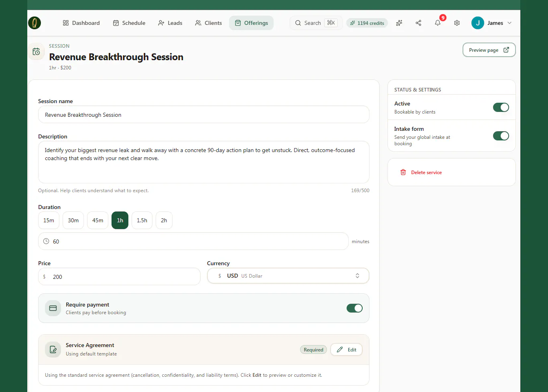Screen dimensions: 548x392
Task: Open the notifications bell icon
Action: 438,23
